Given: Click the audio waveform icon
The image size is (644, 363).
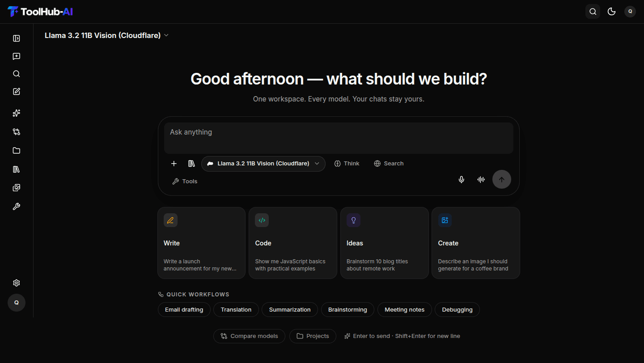Looking at the screenshot, I should point(481,180).
